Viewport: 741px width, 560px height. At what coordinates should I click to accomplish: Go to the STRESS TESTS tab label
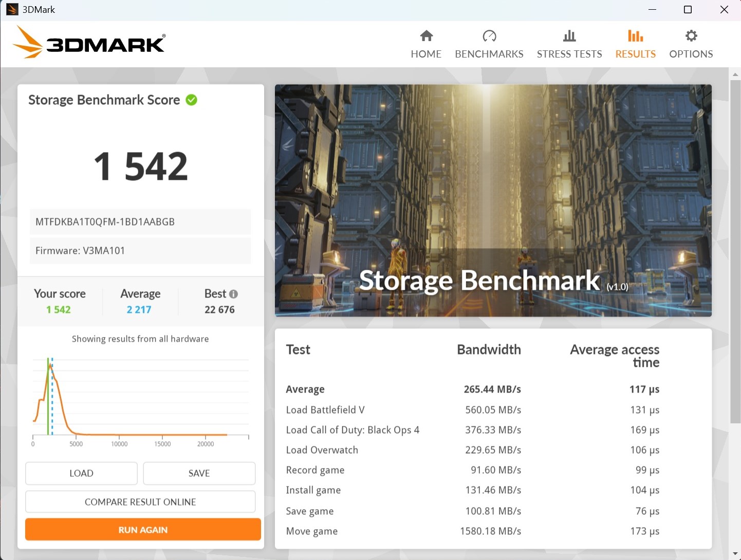pos(569,54)
